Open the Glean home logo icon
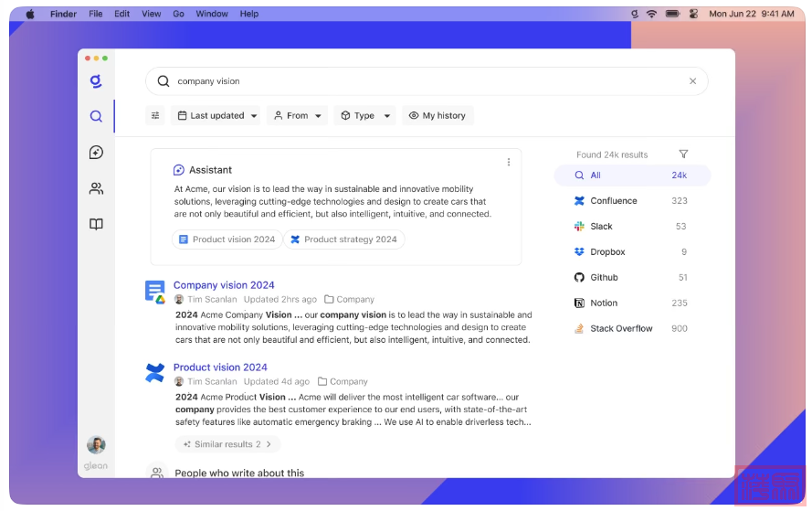 click(x=96, y=81)
